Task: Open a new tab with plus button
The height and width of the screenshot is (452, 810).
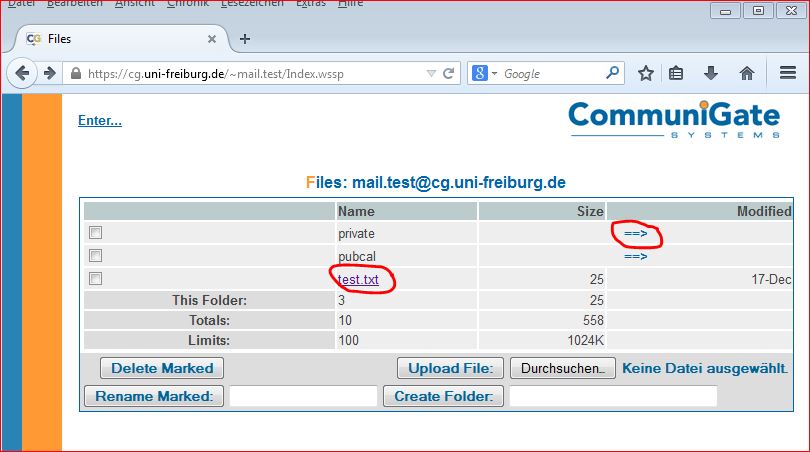Action: coord(245,39)
